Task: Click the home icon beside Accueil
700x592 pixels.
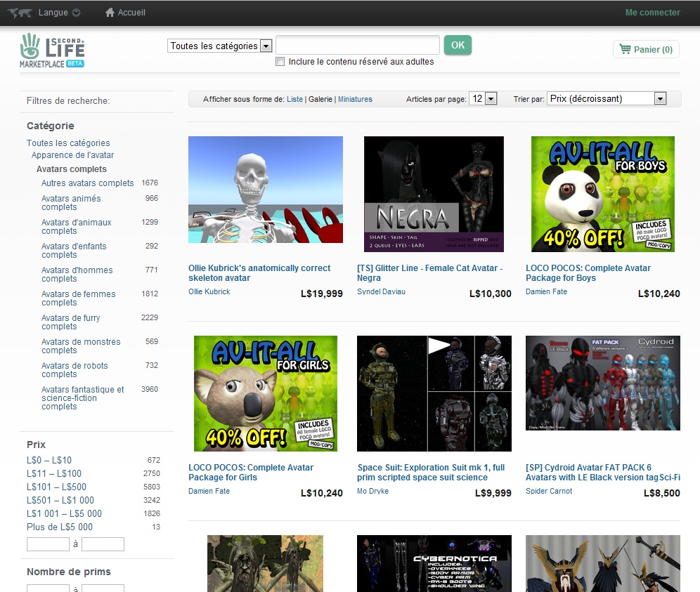Action: (x=110, y=13)
